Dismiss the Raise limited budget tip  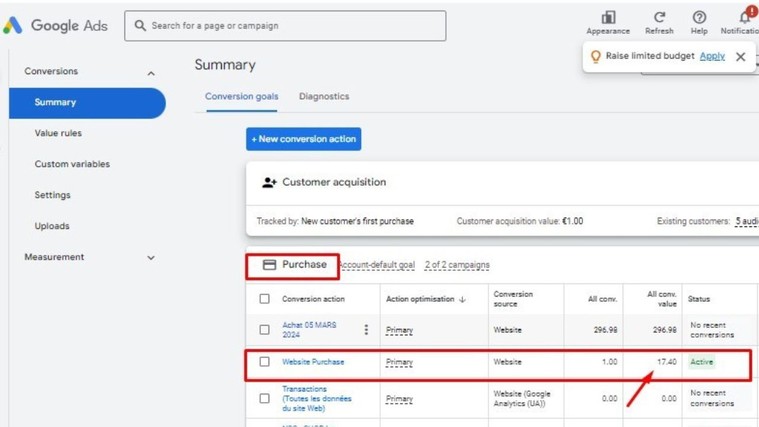point(740,57)
